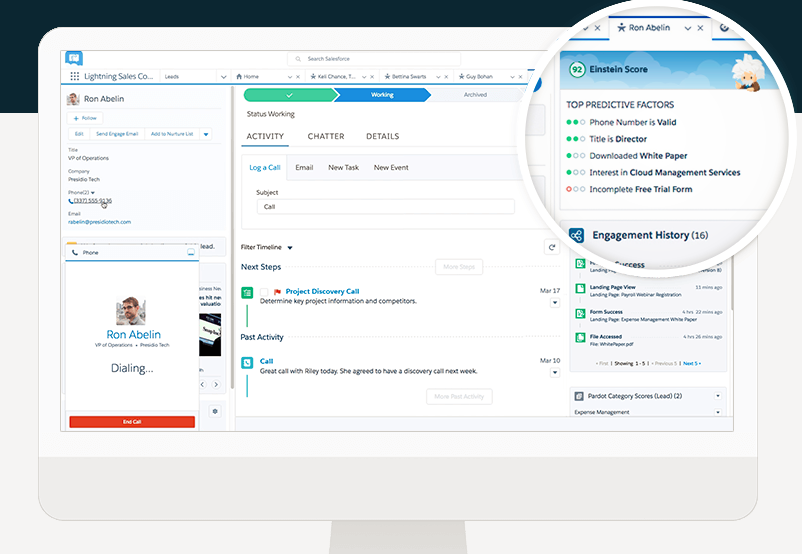The width and height of the screenshot is (802, 554).
Task: Select the Working stage in path
Action: pyautogui.click(x=382, y=95)
